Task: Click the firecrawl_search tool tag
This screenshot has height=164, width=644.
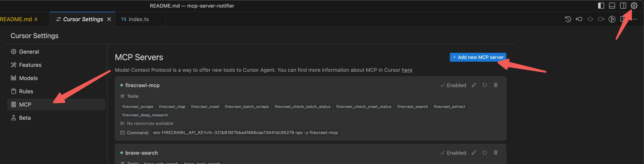Action: (x=413, y=107)
